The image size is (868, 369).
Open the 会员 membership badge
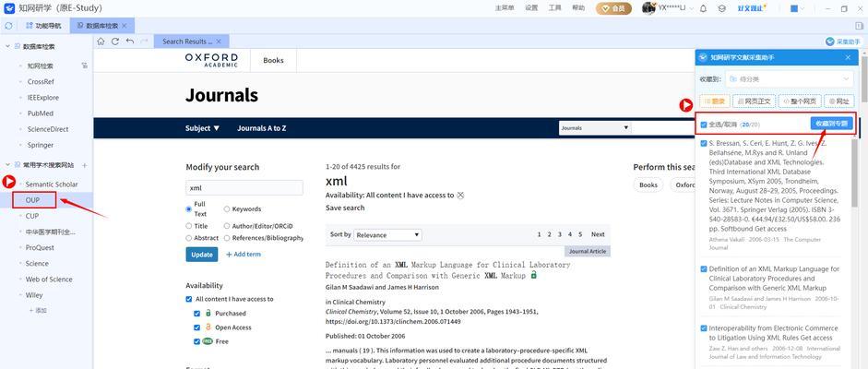[x=613, y=8]
